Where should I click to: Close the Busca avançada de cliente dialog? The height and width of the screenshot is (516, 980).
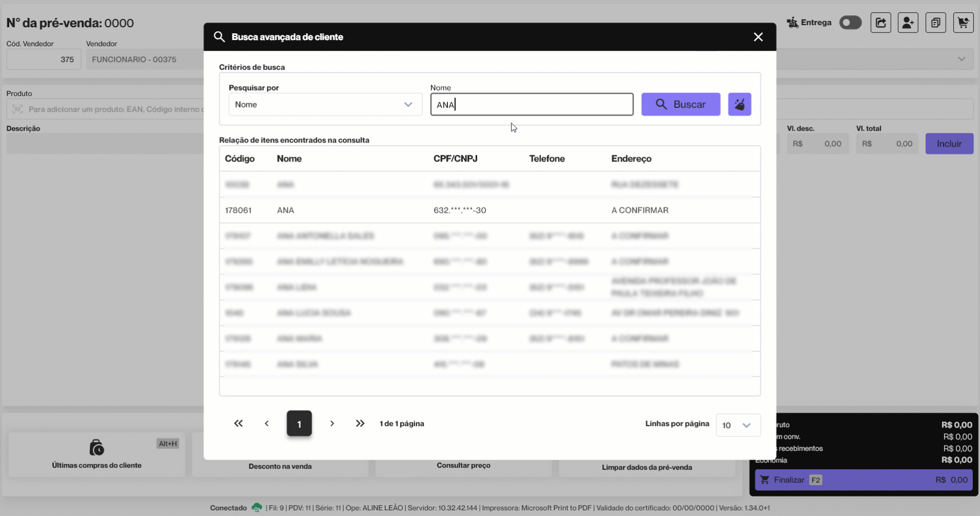tap(758, 37)
